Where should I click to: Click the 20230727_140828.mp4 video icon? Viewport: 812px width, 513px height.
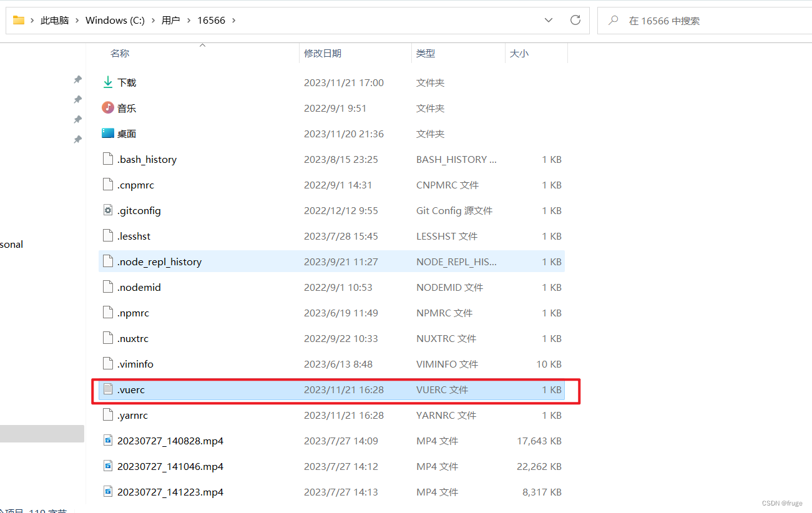pos(108,441)
